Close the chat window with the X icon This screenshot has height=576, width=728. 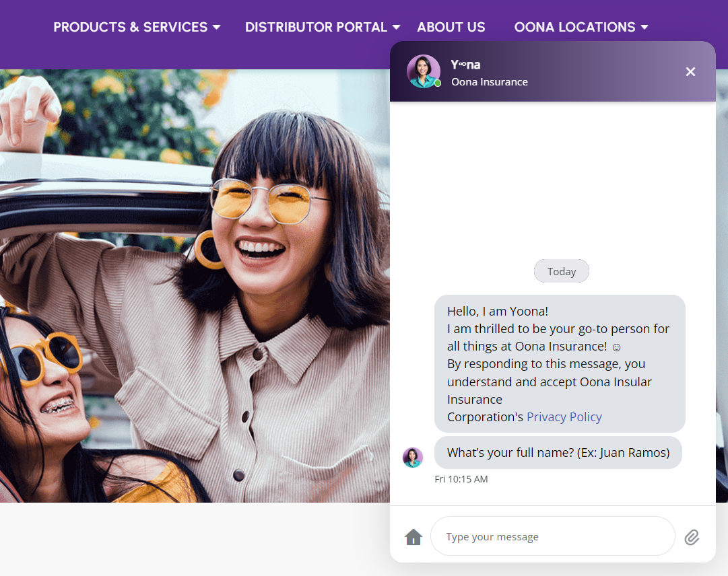690,71
